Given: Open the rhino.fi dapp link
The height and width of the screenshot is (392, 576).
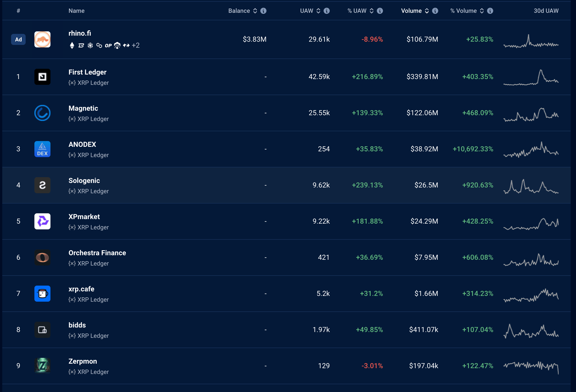Looking at the screenshot, I should [80, 33].
